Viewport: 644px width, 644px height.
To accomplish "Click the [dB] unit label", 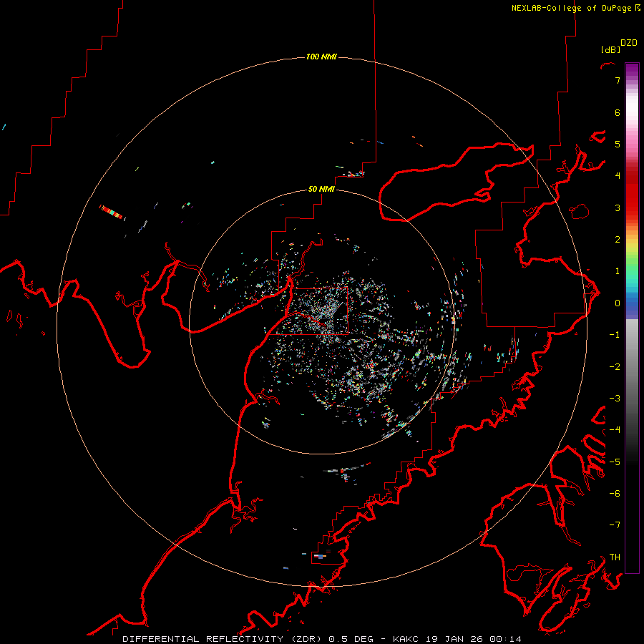I will tap(610, 49).
